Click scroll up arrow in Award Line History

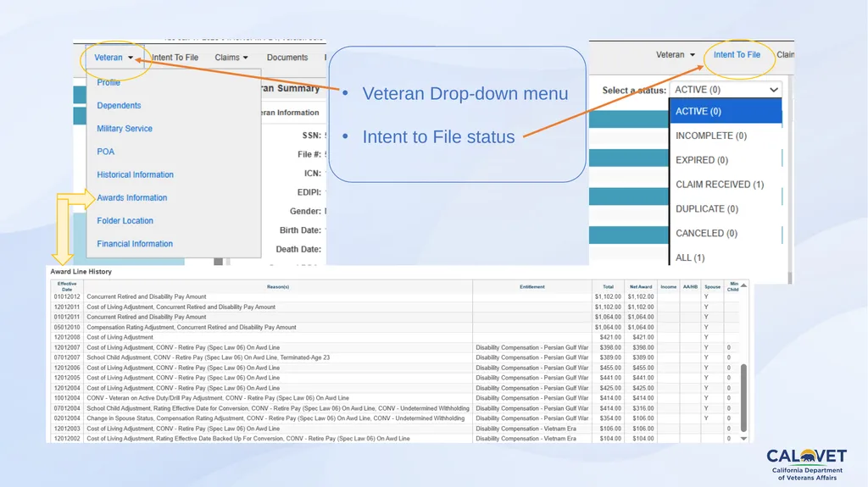pyautogui.click(x=744, y=285)
